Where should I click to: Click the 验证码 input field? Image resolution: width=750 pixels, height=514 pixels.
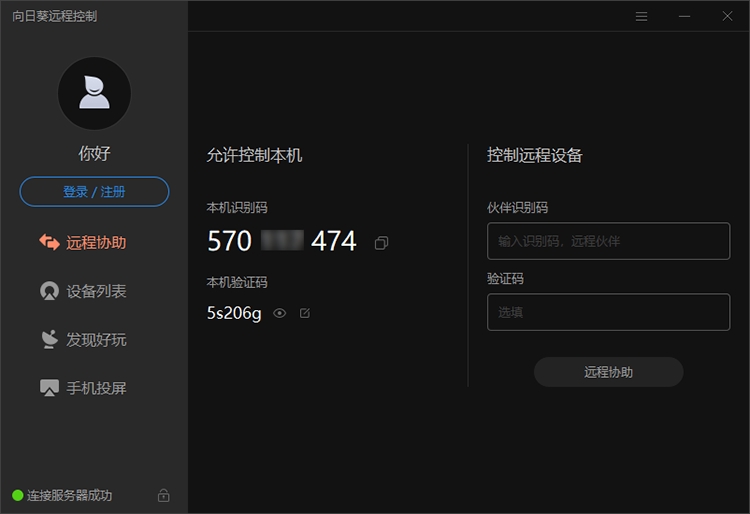(608, 312)
